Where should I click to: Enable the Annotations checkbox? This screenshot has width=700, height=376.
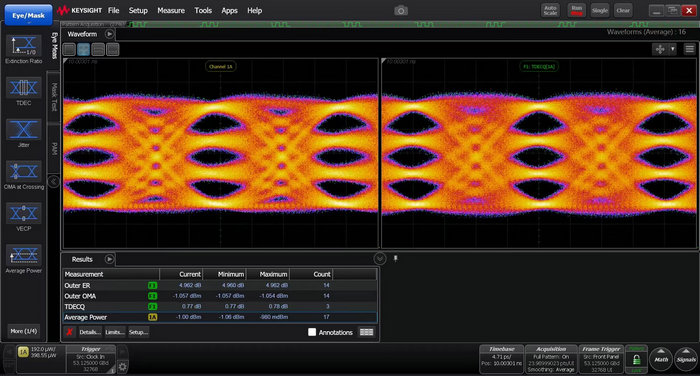pos(312,332)
